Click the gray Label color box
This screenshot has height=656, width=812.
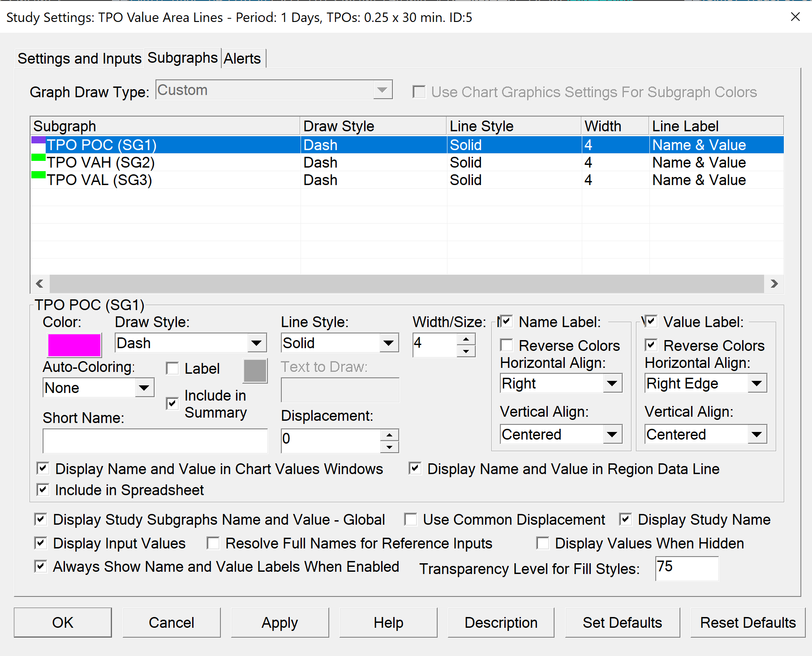[x=255, y=371]
